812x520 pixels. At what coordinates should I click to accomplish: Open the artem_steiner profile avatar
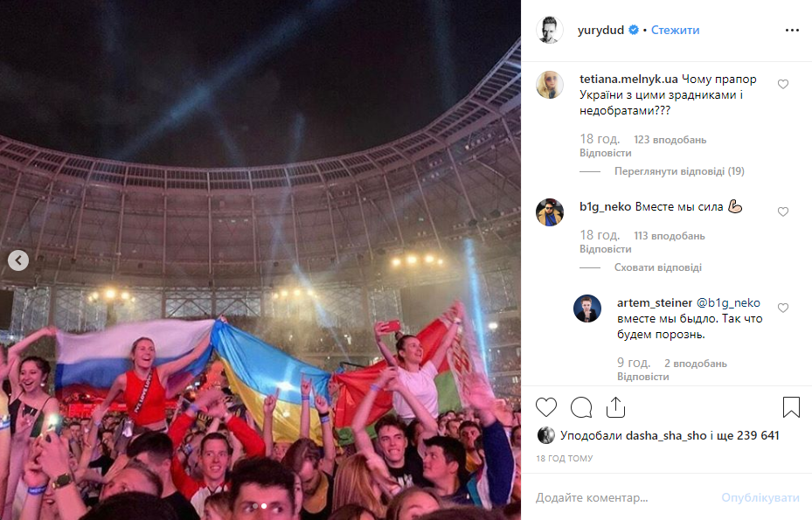587,309
